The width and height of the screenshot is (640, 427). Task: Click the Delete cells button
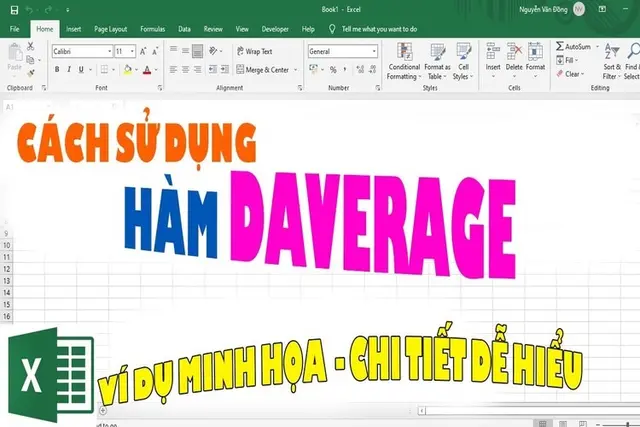coord(514,60)
